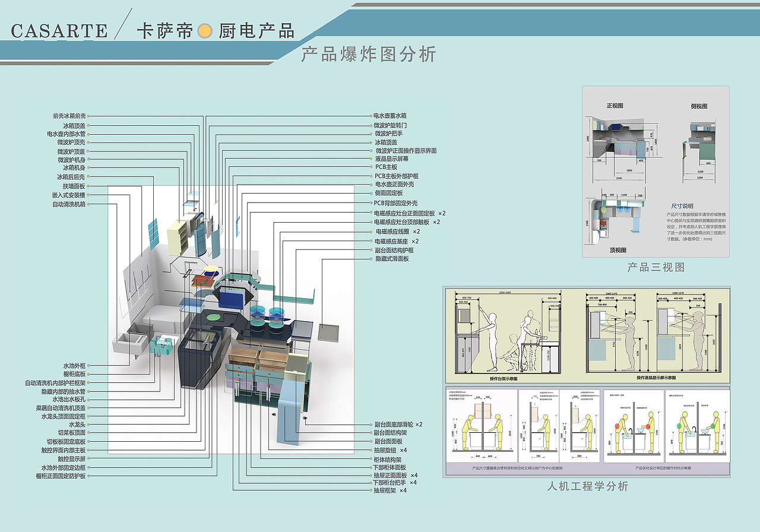
Task: Click the '前壳冰箱前壳' part label
Action: 69,116
